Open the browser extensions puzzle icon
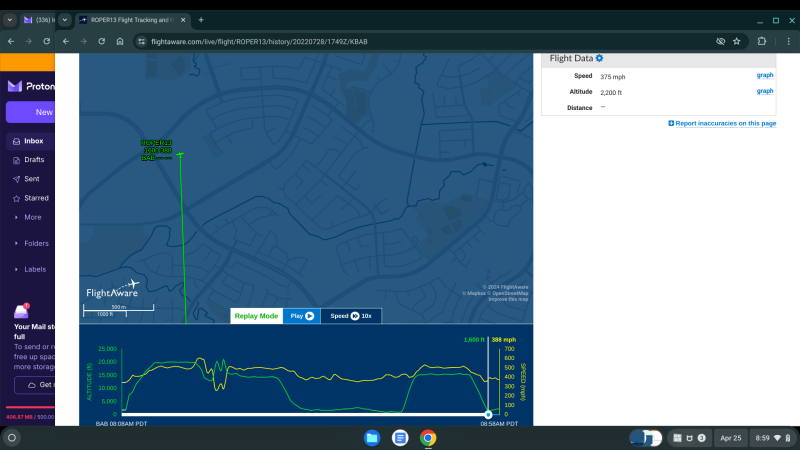Viewport: 800px width, 450px height. pos(761,41)
